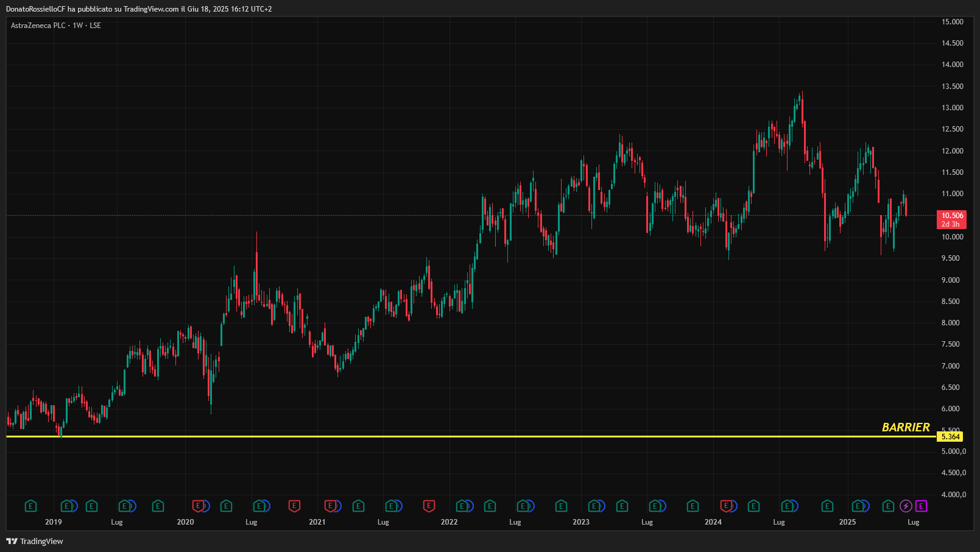The width and height of the screenshot is (980, 552).
Task: Click the 2024 time axis label
Action: (713, 522)
